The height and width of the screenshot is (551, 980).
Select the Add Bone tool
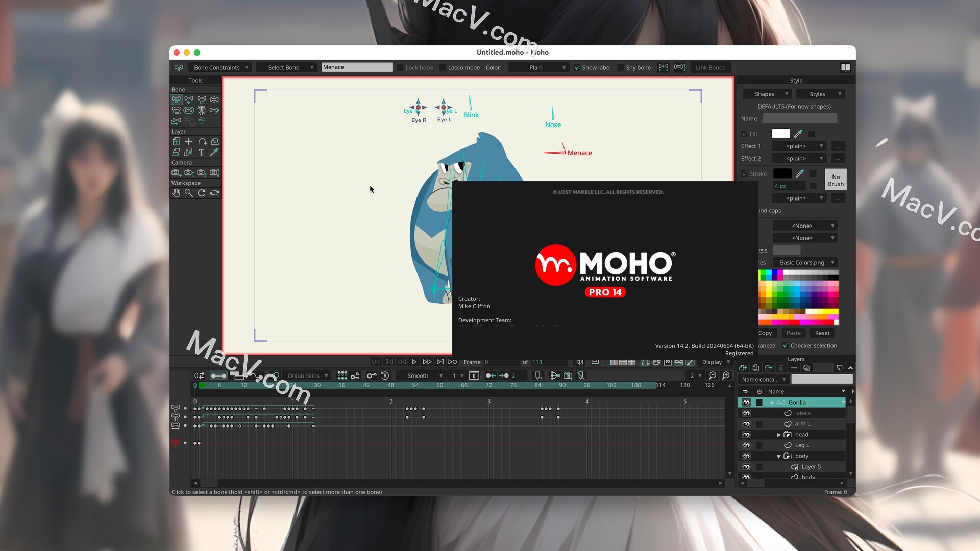coord(189,99)
